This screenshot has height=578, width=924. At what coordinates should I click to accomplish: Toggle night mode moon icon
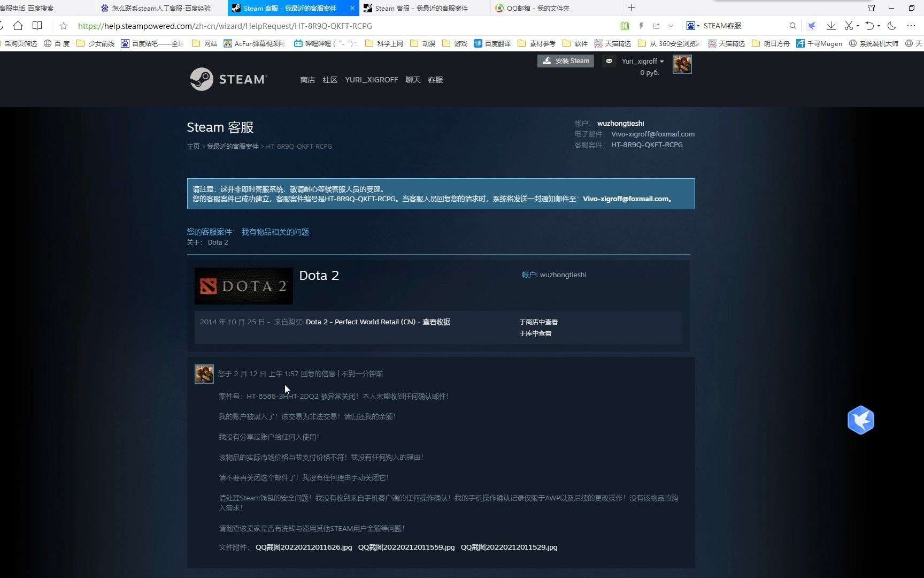(891, 26)
